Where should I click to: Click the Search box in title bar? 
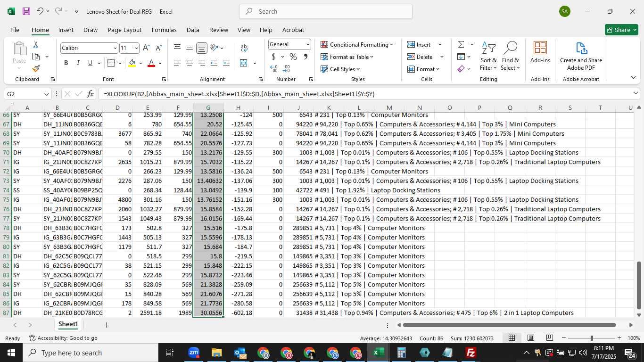pos(326,11)
